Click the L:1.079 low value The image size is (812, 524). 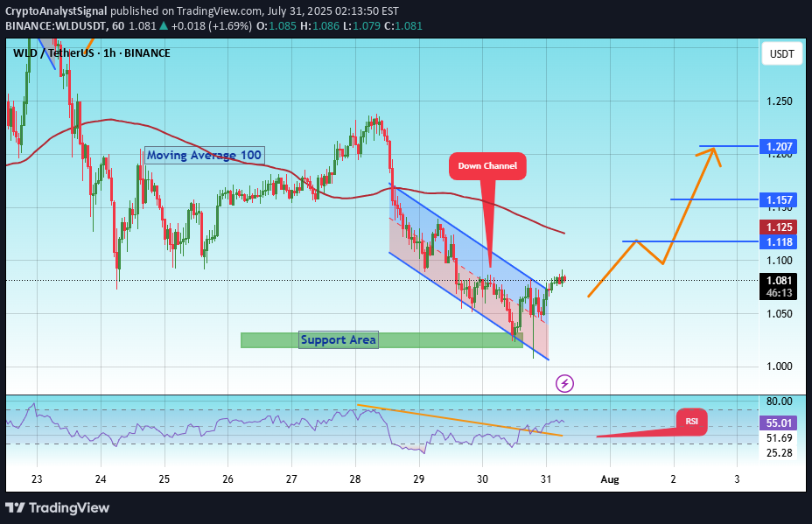click(x=361, y=26)
